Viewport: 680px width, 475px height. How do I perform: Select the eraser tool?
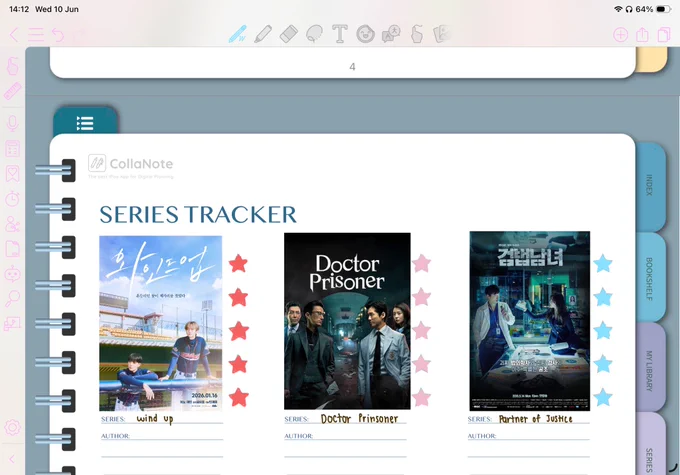[289, 34]
